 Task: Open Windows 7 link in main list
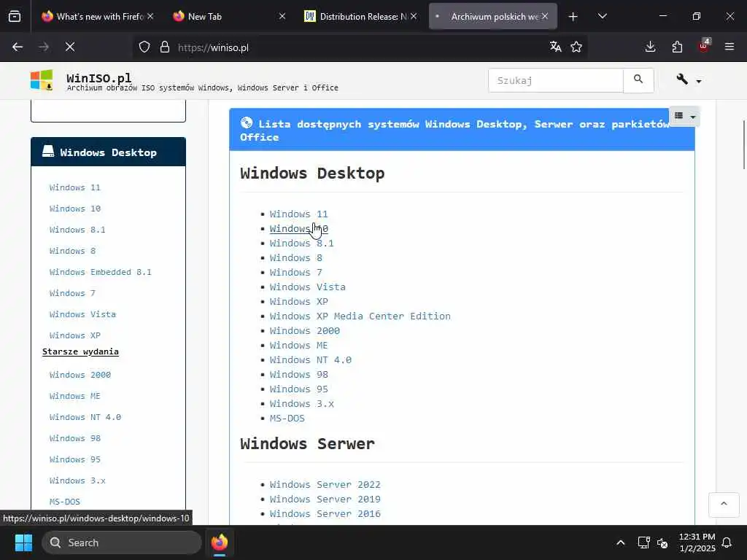(x=296, y=273)
